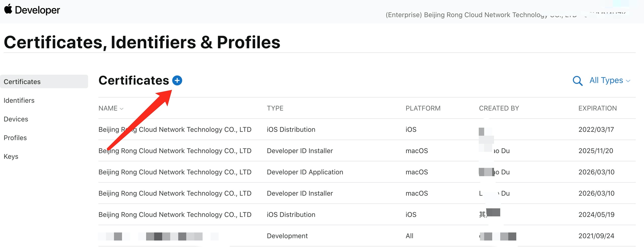This screenshot has width=644, height=247.
Task: Open the certificate search magnifier icon
Action: (x=577, y=81)
